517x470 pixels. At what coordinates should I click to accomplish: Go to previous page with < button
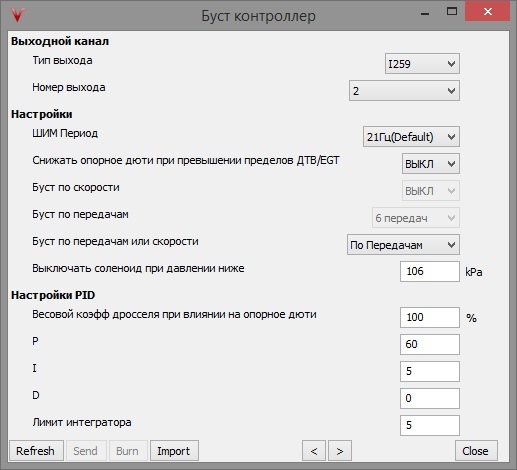click(x=314, y=451)
